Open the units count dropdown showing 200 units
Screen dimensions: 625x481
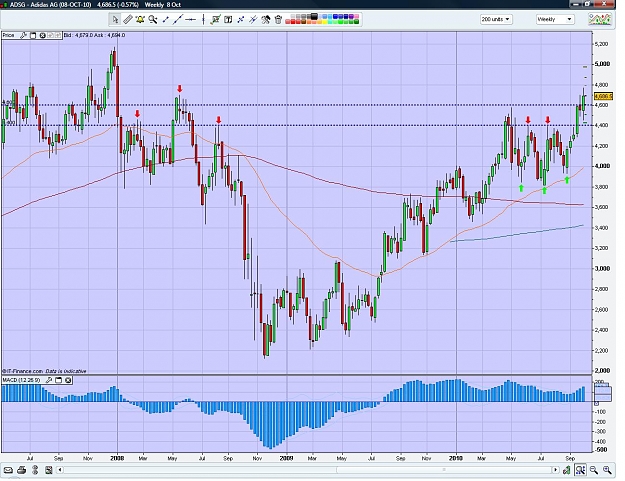click(x=496, y=19)
